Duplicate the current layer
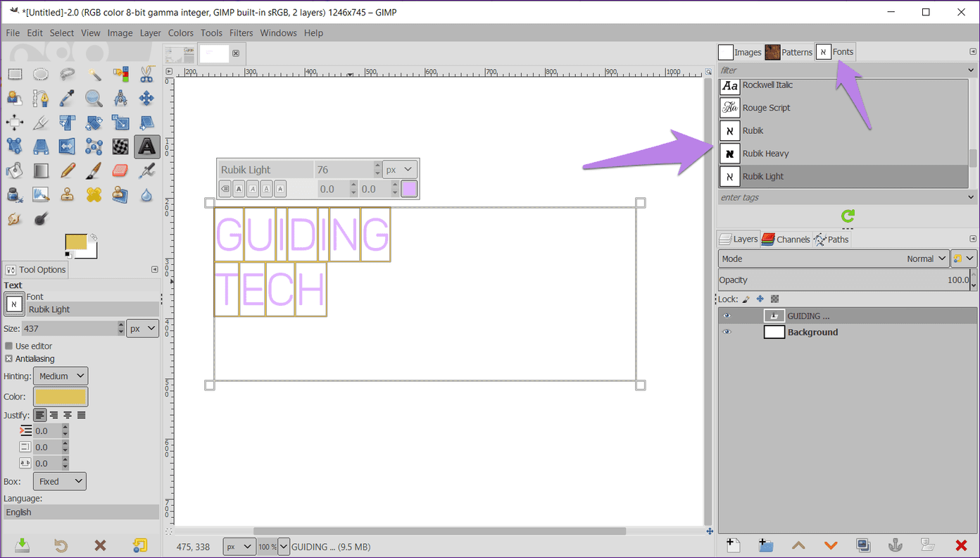The height and width of the screenshot is (558, 980). coord(863,545)
